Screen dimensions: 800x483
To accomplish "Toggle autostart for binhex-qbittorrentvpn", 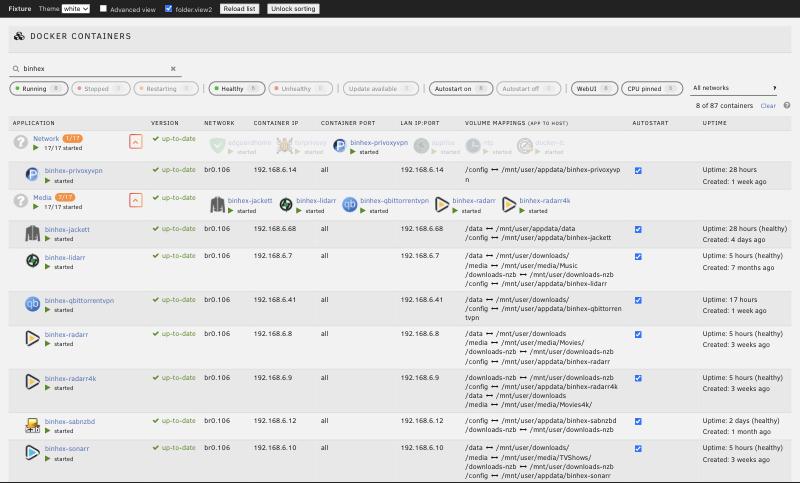I will pos(638,300).
